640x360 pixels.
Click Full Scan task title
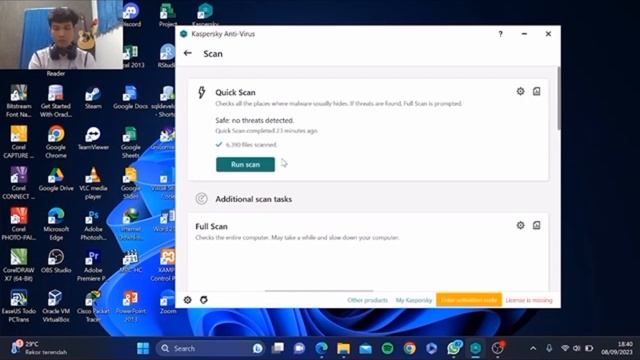(x=211, y=226)
